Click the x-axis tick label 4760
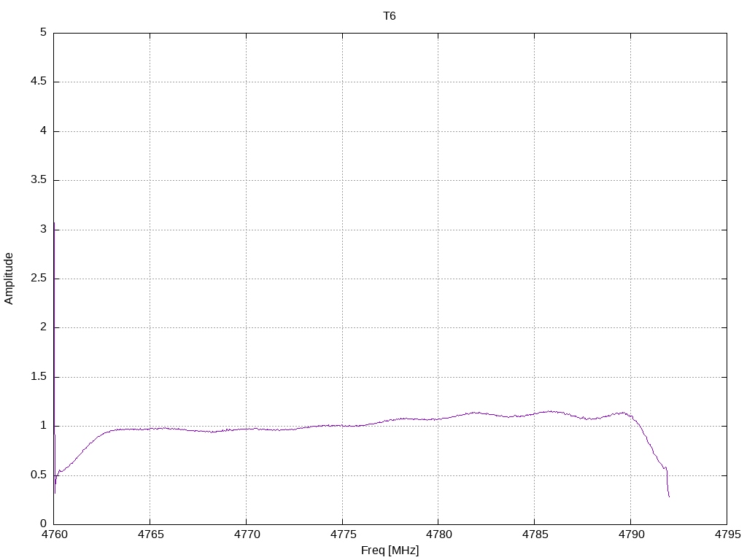747x560 pixels. (54, 534)
